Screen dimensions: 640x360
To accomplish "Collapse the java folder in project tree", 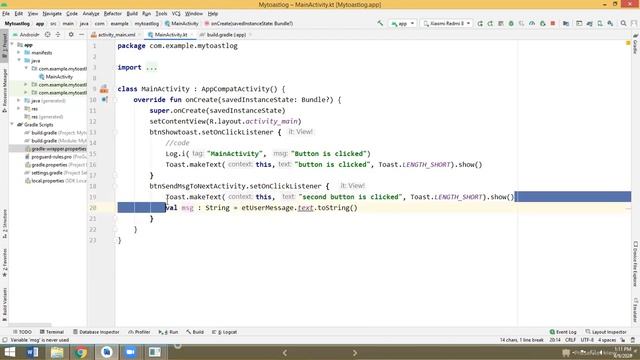I will pos(19,60).
